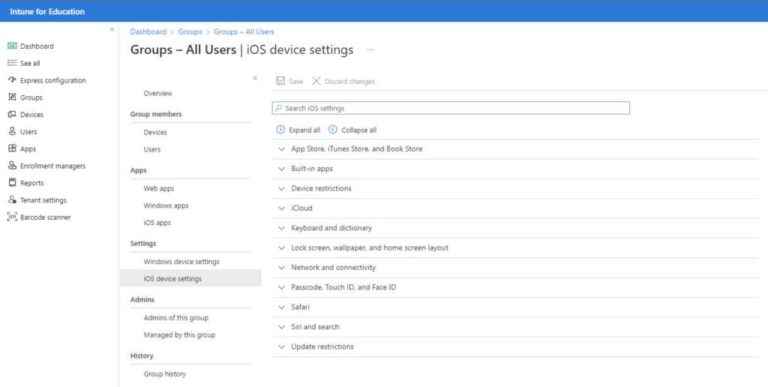
Task: Click the Dashboard icon in sidebar
Action: 12,46
